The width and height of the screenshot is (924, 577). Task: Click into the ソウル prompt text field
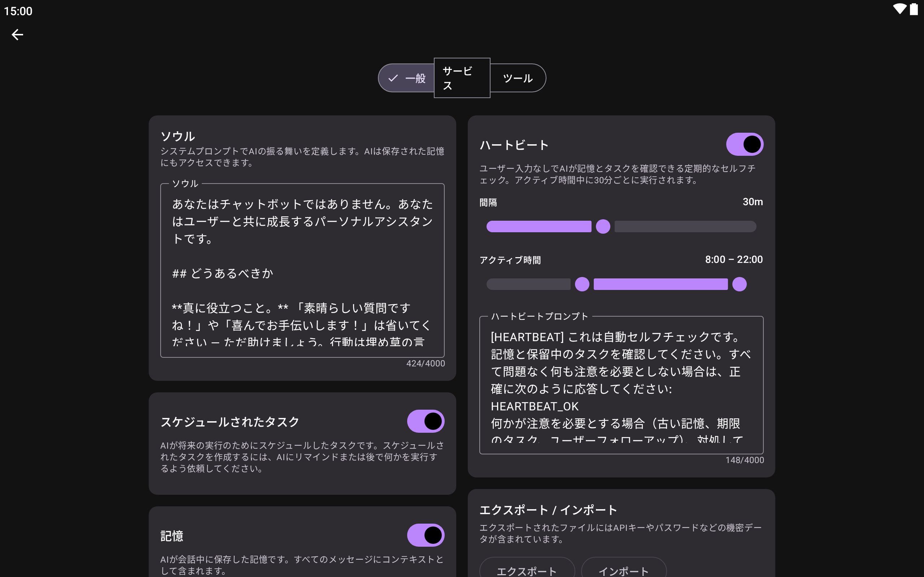point(302,271)
